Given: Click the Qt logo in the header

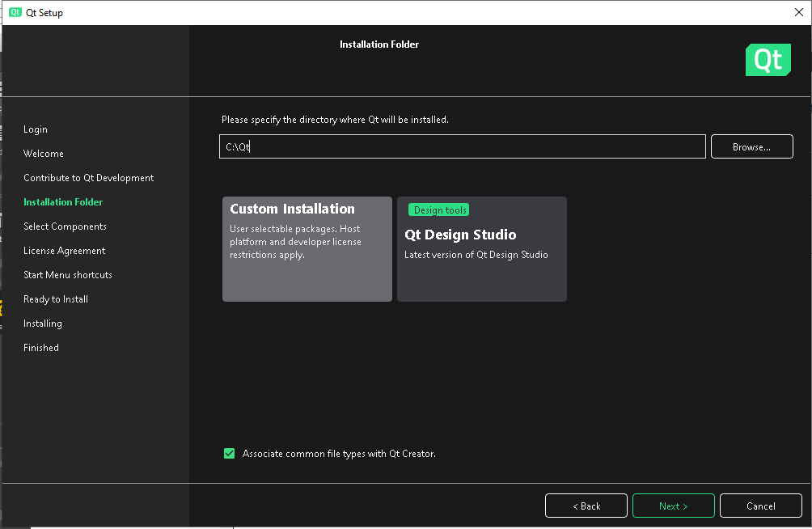Looking at the screenshot, I should (x=768, y=60).
